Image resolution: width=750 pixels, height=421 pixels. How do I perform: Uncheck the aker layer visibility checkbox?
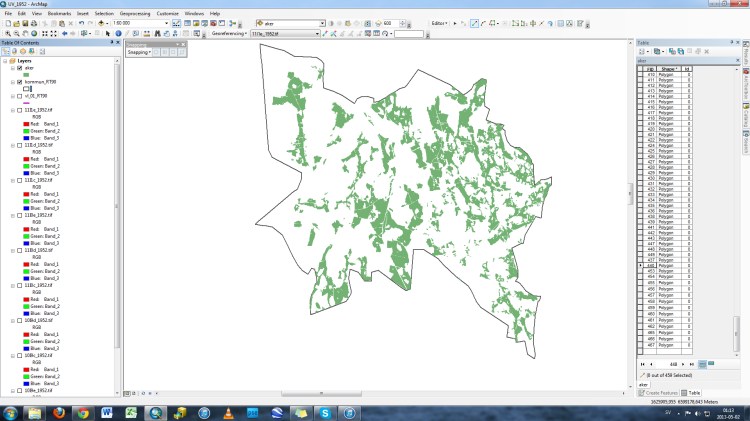tap(19, 67)
